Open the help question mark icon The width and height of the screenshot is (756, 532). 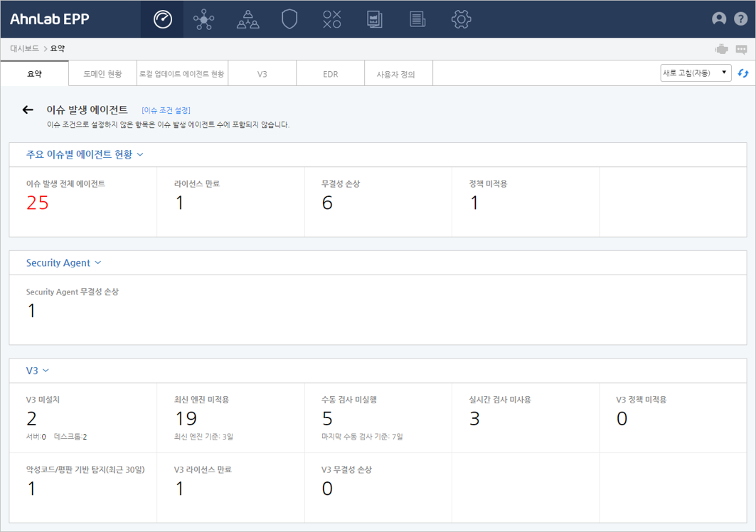click(x=740, y=19)
